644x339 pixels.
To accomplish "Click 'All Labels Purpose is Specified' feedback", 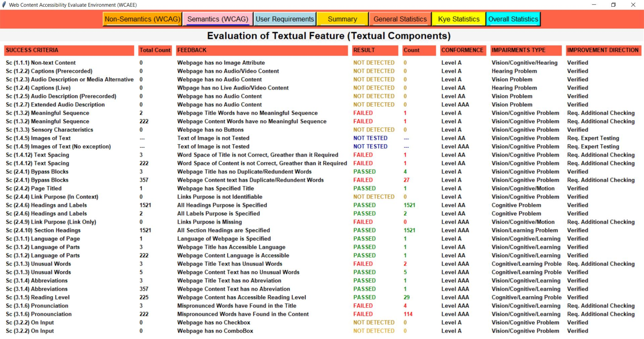I will (x=218, y=213).
